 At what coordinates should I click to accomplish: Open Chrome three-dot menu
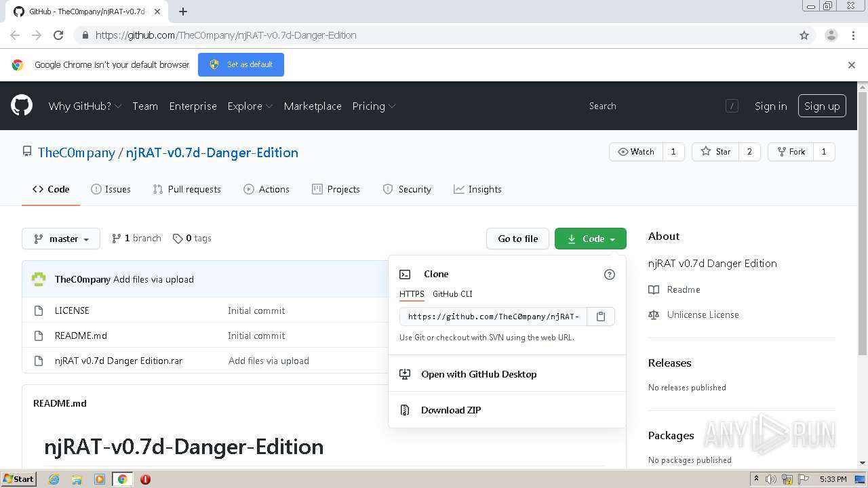coord(853,35)
